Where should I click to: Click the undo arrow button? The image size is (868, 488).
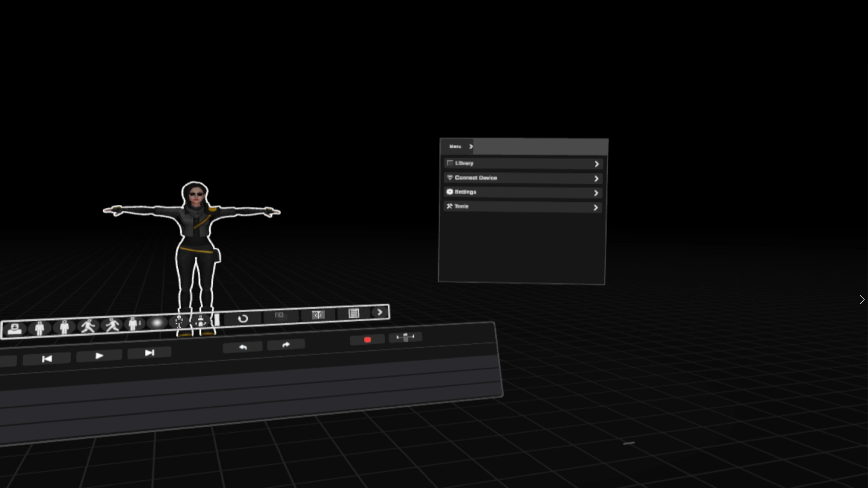coord(243,347)
